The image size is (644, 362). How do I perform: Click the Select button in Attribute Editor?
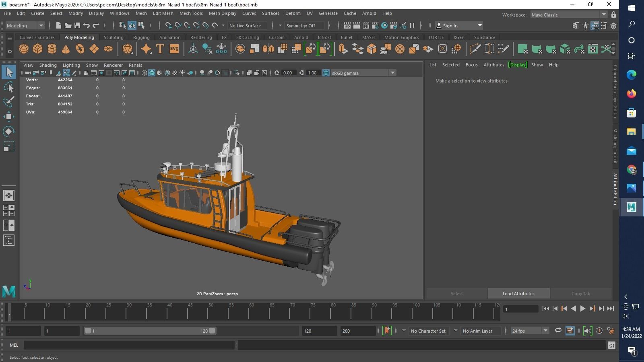pos(456,294)
